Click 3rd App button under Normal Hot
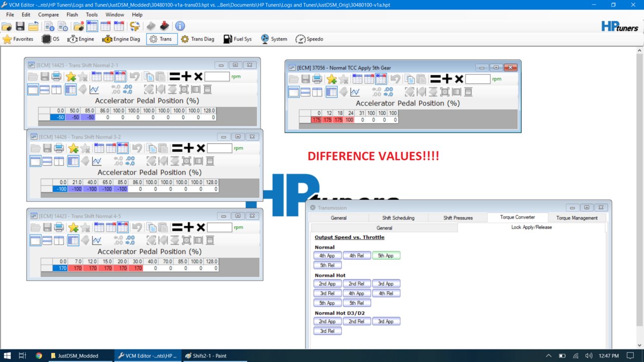This screenshot has width=644, height=362. pos(386,284)
